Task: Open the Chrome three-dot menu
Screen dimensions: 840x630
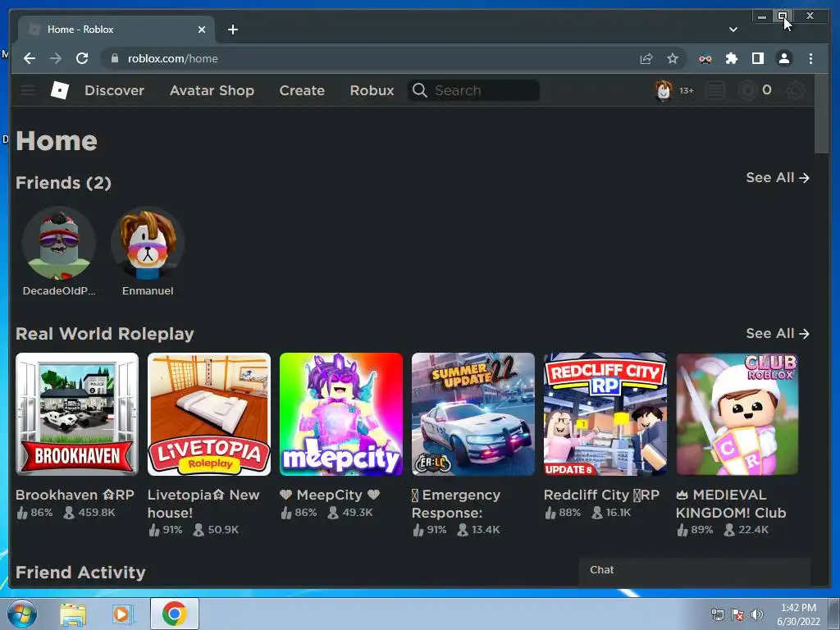Action: click(x=810, y=58)
